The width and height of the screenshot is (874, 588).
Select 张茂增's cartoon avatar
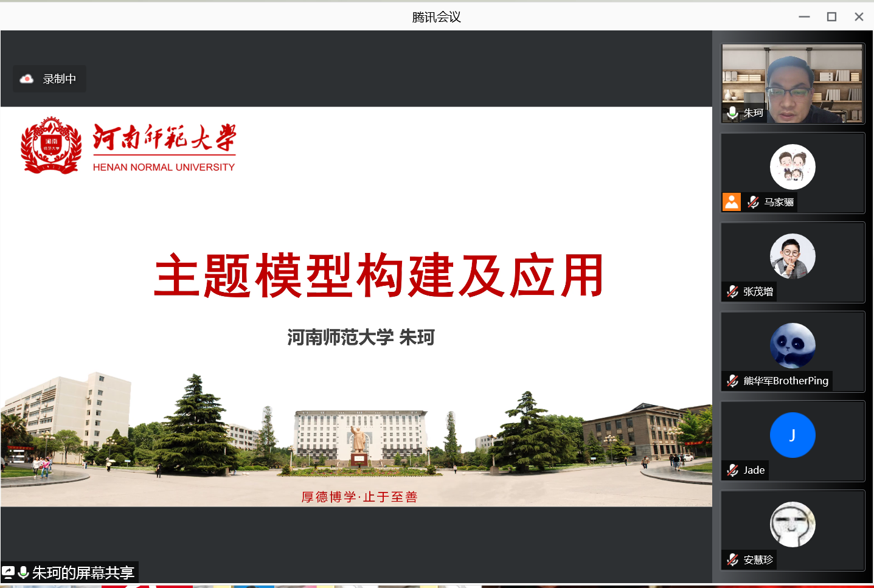pos(792,256)
